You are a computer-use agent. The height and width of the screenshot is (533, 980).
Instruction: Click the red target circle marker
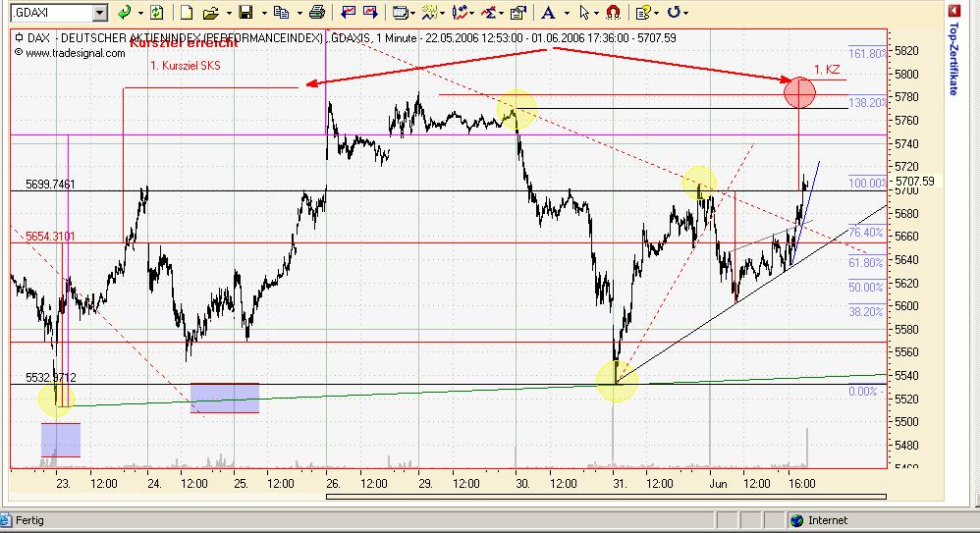click(x=799, y=92)
